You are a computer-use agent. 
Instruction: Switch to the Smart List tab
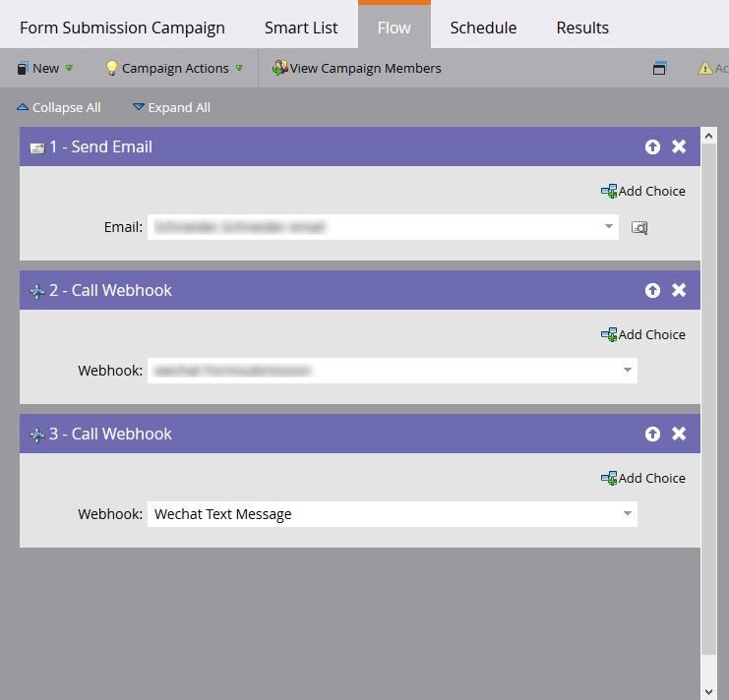point(301,28)
